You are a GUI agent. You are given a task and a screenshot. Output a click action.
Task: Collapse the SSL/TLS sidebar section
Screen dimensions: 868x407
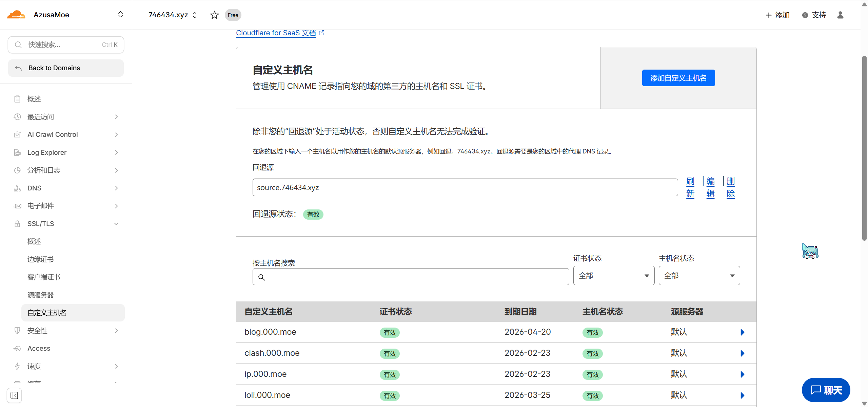point(116,224)
